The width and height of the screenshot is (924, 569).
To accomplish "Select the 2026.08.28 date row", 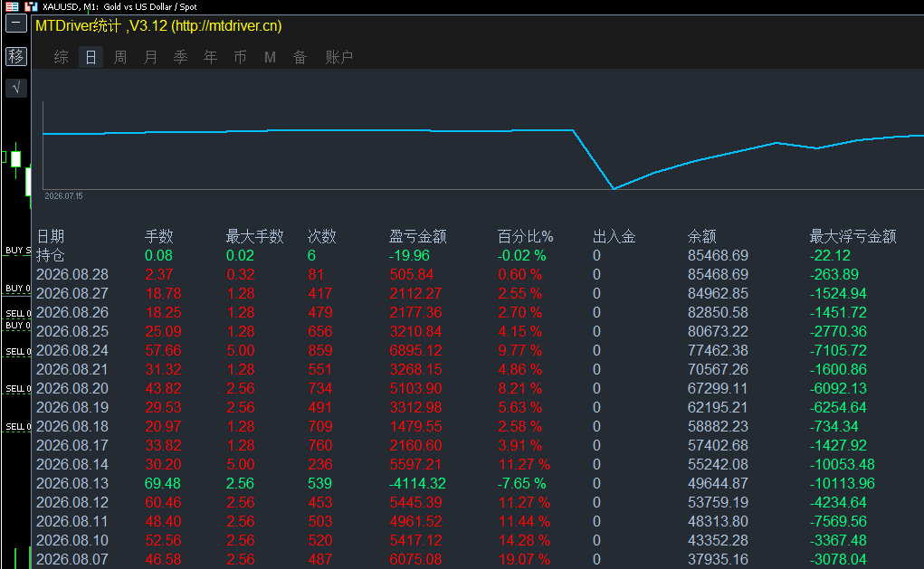I will point(72,274).
